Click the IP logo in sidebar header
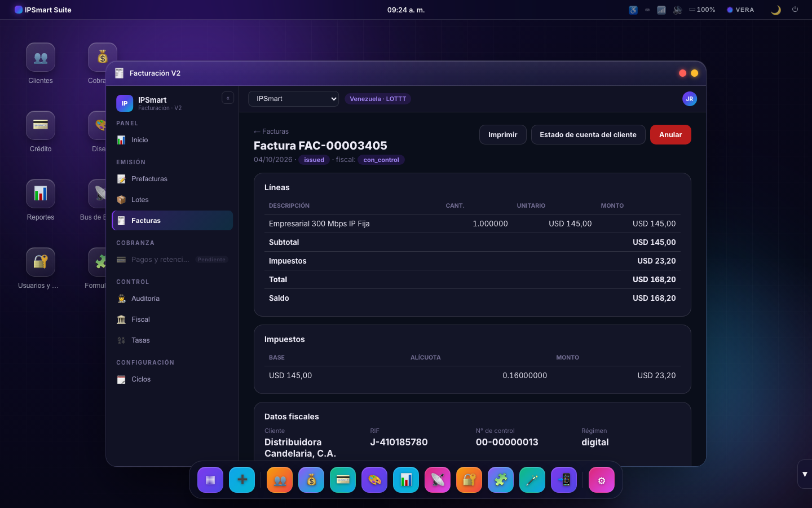 tap(125, 103)
